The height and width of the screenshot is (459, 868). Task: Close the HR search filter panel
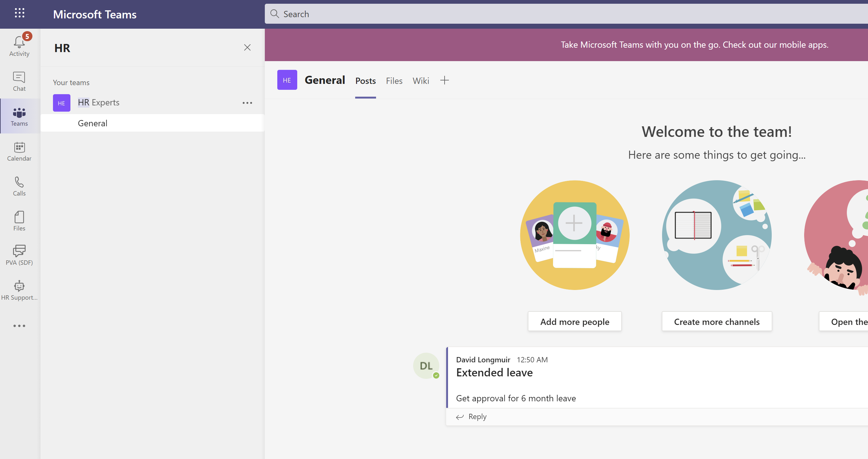pos(247,47)
